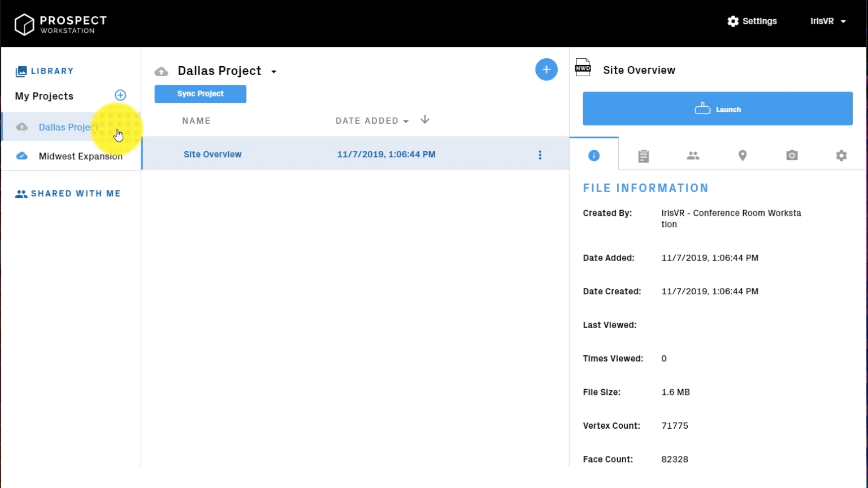Open the location pin viewpoints tab
Screen dimensions: 868x488
point(743,155)
